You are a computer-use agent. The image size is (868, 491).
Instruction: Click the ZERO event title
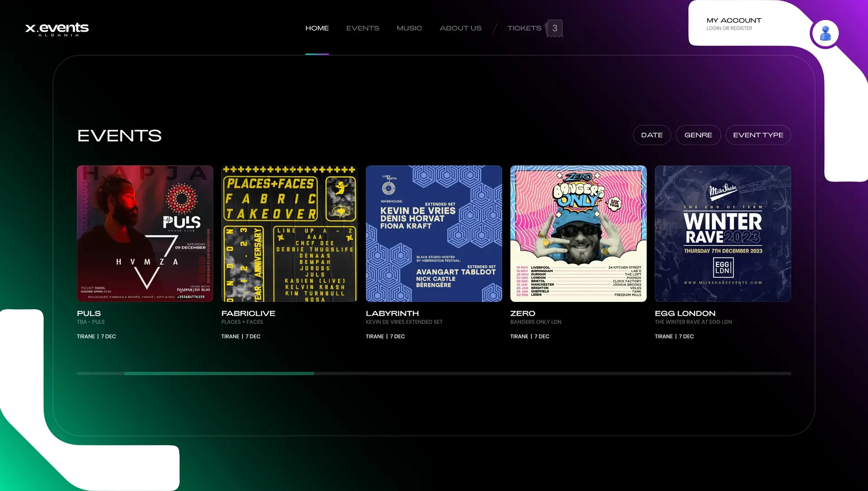523,313
